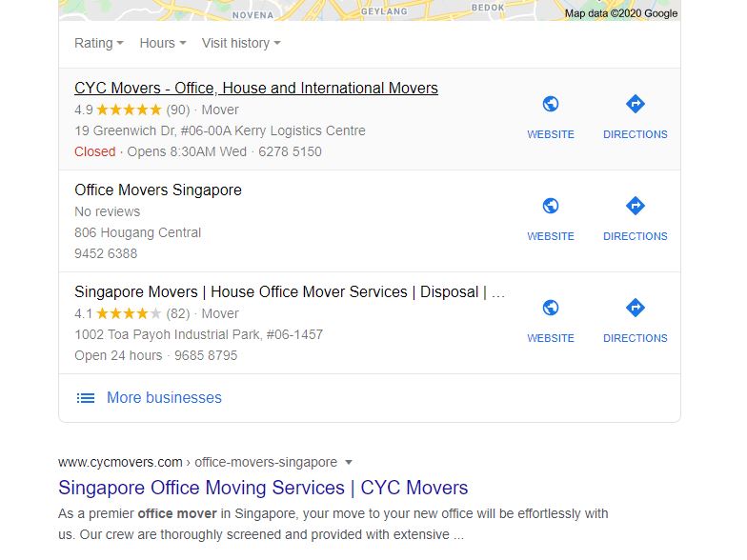Click DIRECTIONS label for Office Movers Singapore

point(636,236)
